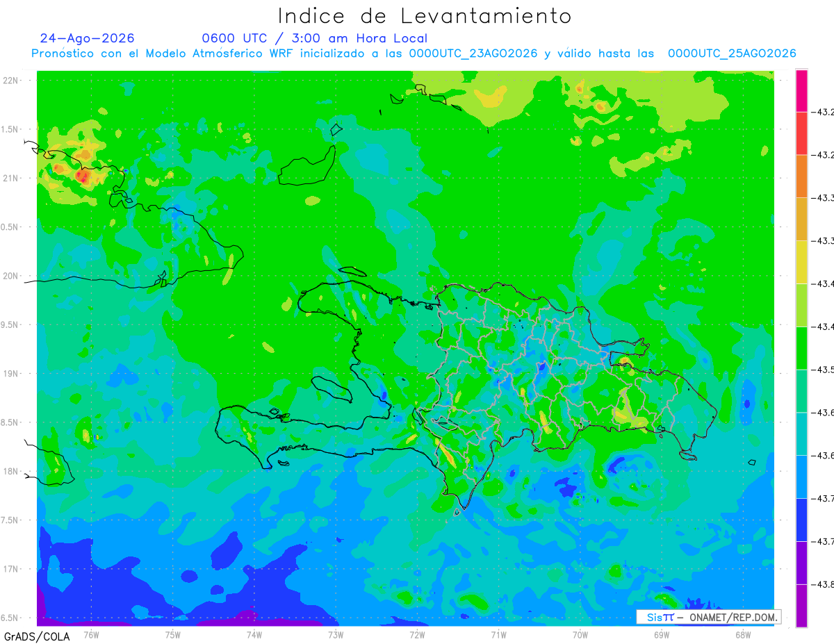
Task: Select the '75W' longitude label
Action: [173, 634]
